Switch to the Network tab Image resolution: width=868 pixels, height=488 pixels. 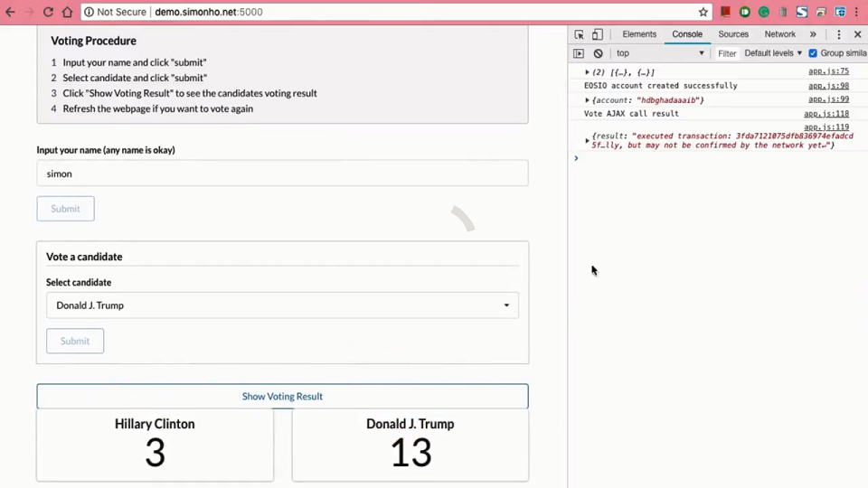780,34
